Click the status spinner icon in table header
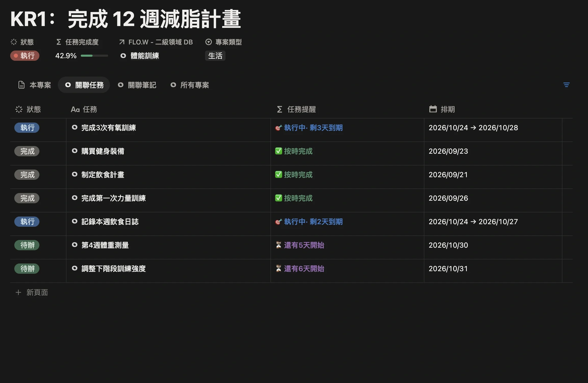The height and width of the screenshot is (383, 588). coord(19,109)
